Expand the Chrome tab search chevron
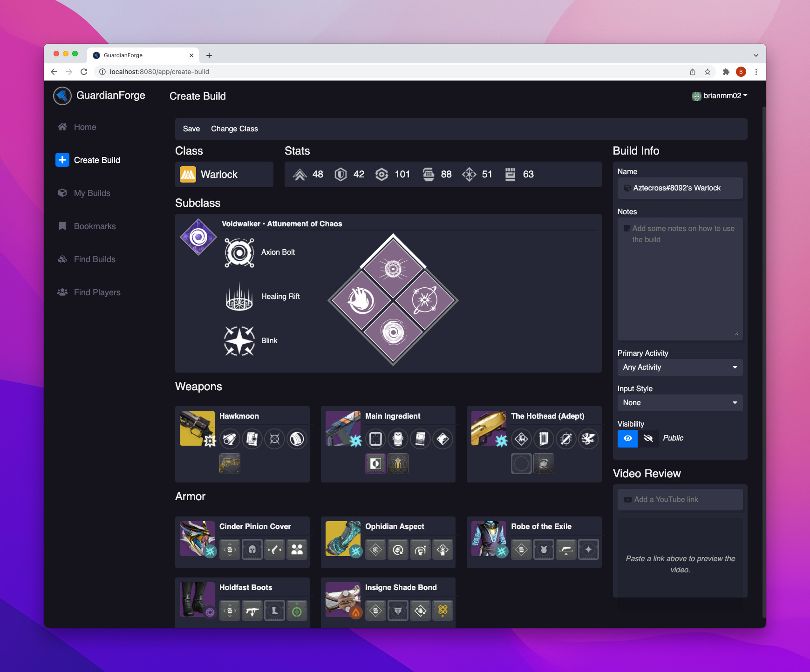Image resolution: width=810 pixels, height=672 pixels. tap(756, 55)
